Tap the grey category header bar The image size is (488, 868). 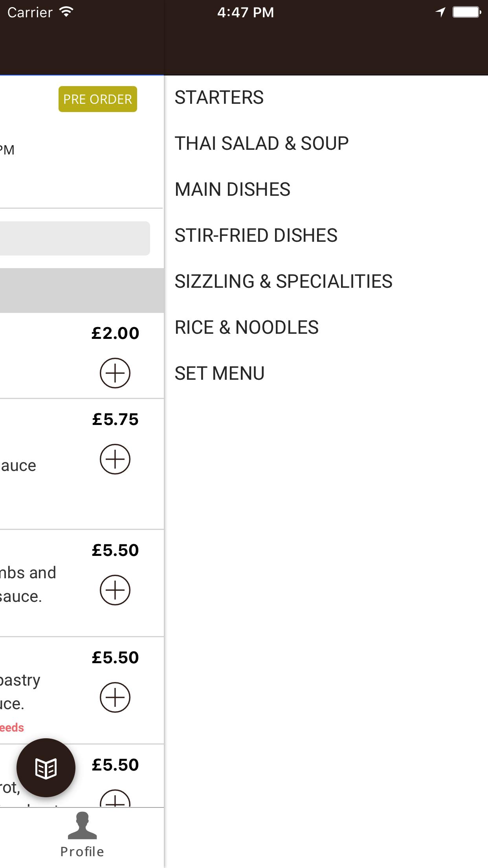(x=82, y=291)
